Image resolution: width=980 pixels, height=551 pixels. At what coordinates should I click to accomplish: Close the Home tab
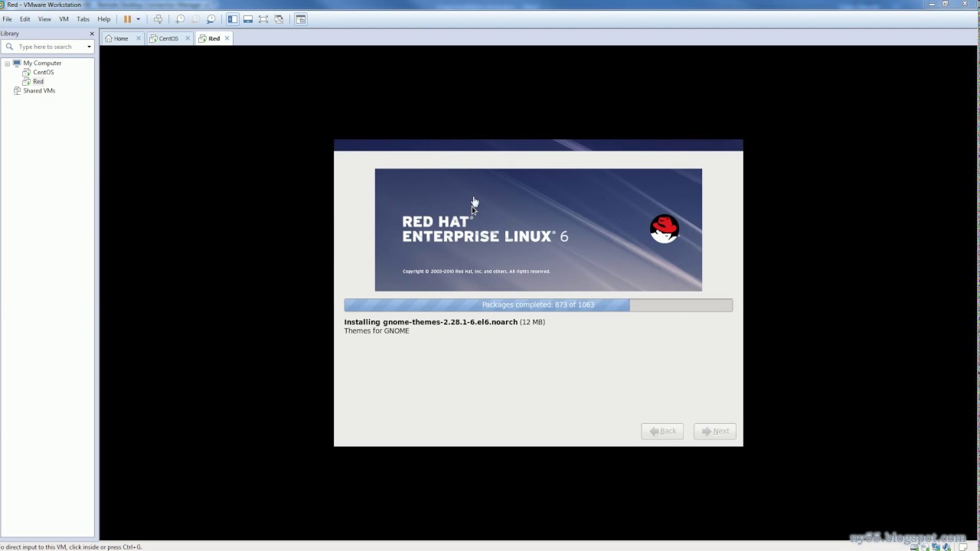pyautogui.click(x=139, y=38)
